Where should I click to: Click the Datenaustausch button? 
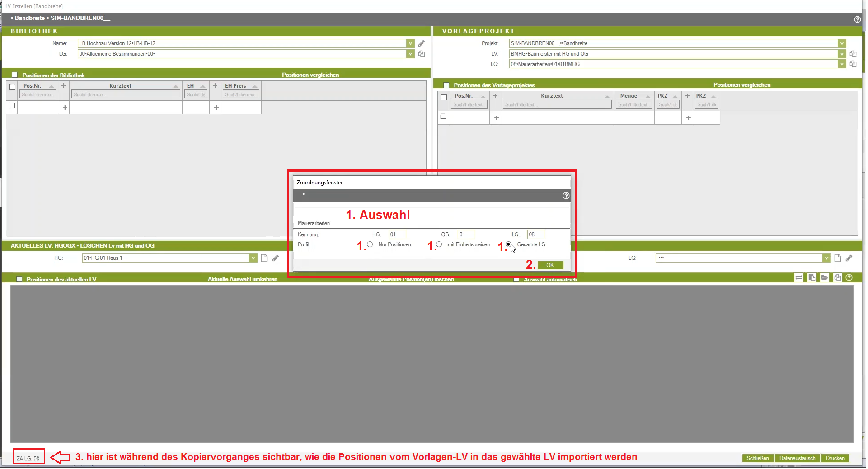coord(797,458)
